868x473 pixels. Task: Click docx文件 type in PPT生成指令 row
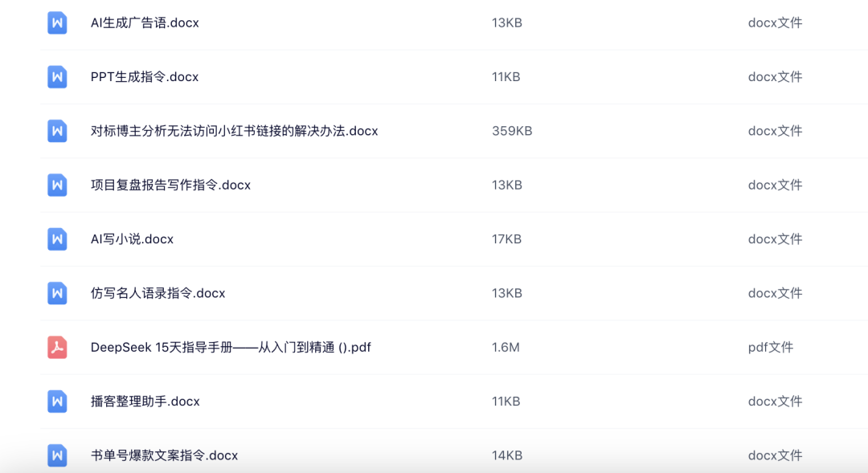coord(775,77)
